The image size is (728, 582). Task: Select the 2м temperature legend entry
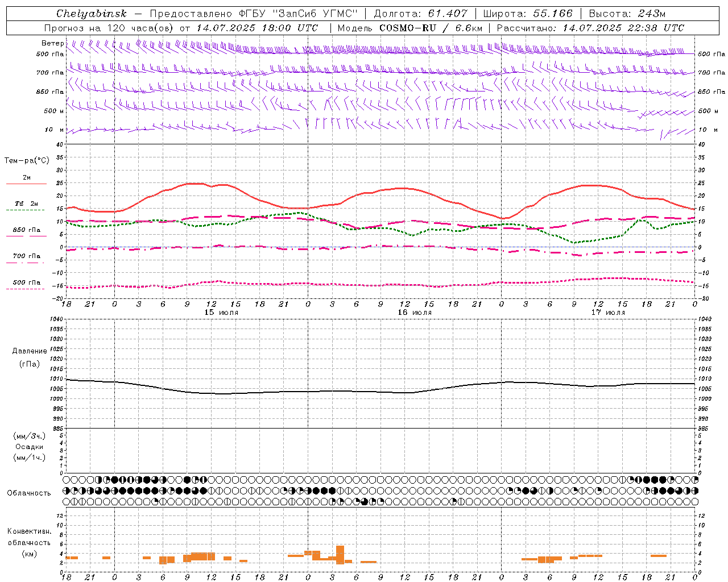point(27,178)
